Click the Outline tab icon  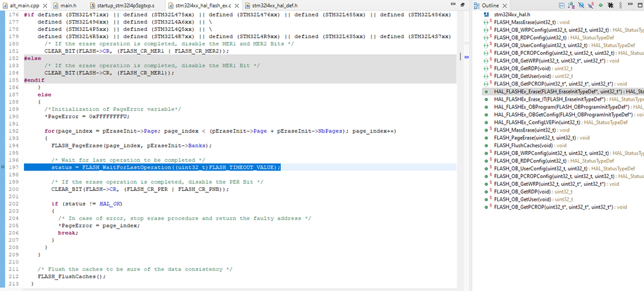(x=476, y=6)
